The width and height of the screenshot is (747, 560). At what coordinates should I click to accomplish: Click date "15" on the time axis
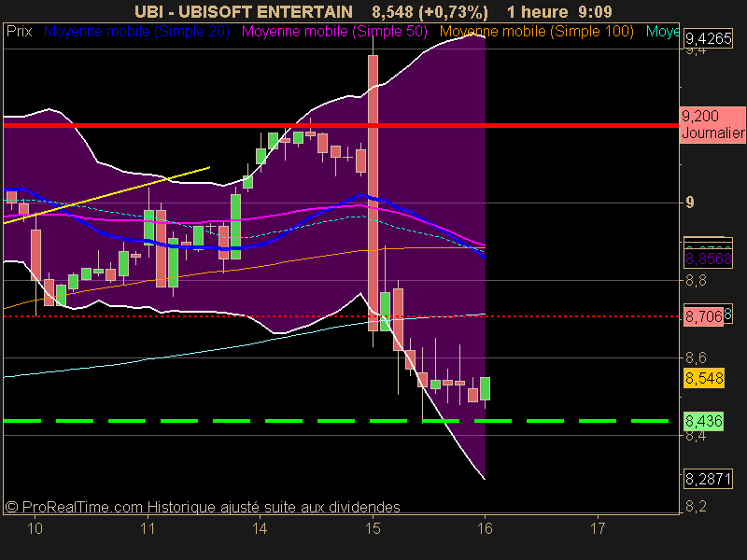[373, 528]
